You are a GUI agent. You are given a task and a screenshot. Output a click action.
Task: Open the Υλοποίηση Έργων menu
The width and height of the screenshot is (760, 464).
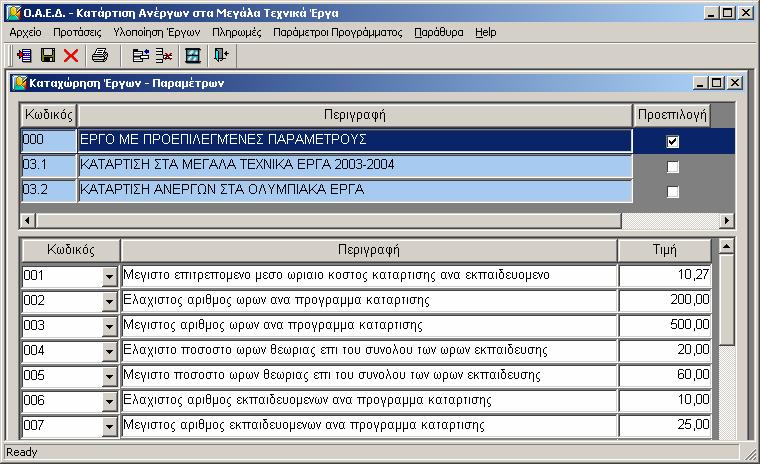pos(157,32)
